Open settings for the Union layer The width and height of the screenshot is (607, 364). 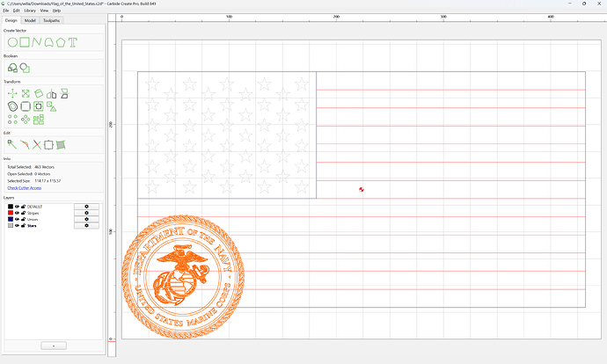(x=86, y=219)
